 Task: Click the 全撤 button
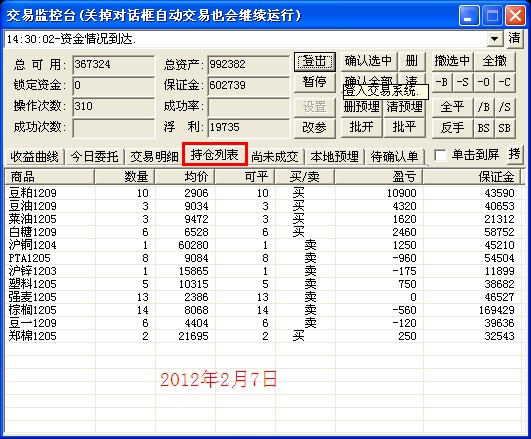click(494, 61)
